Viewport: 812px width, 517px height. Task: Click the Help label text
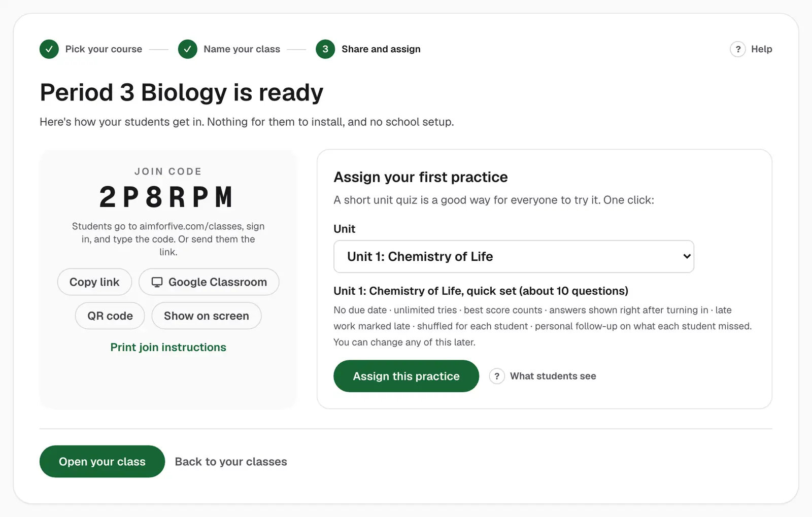(762, 49)
